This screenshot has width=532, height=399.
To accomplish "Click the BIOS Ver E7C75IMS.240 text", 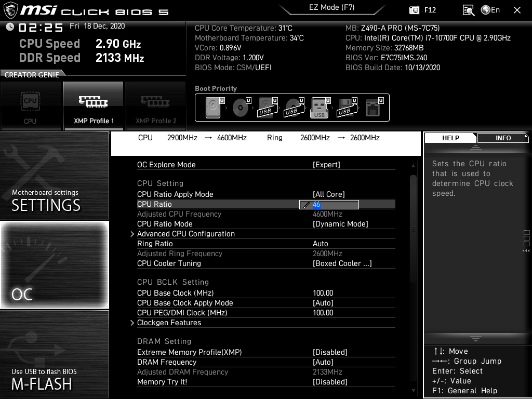I will coord(386,58).
